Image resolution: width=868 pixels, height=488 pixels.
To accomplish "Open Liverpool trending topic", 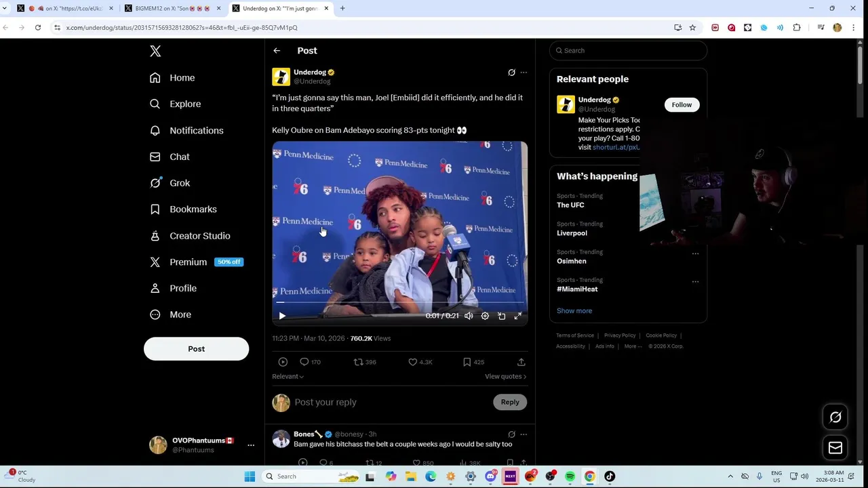I will pos(572,232).
